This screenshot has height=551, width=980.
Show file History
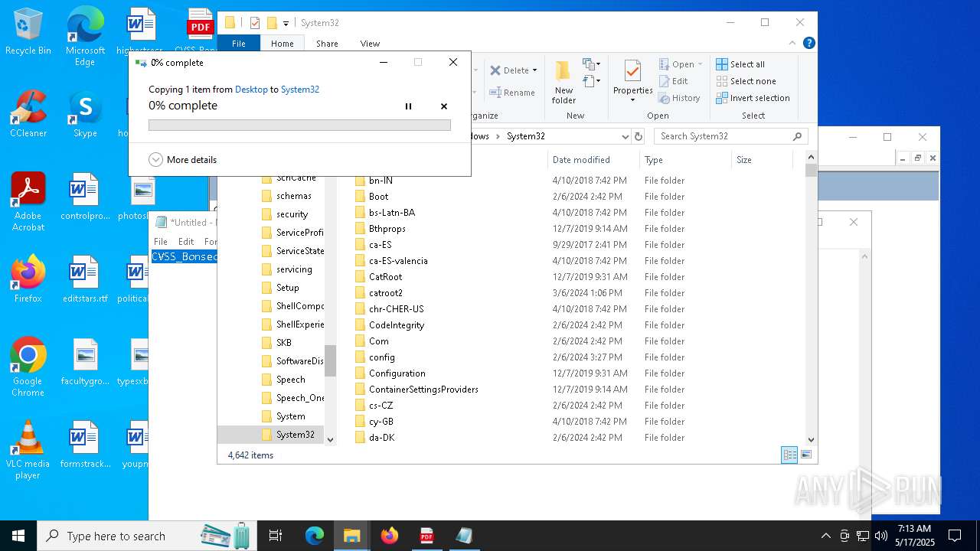pos(680,98)
